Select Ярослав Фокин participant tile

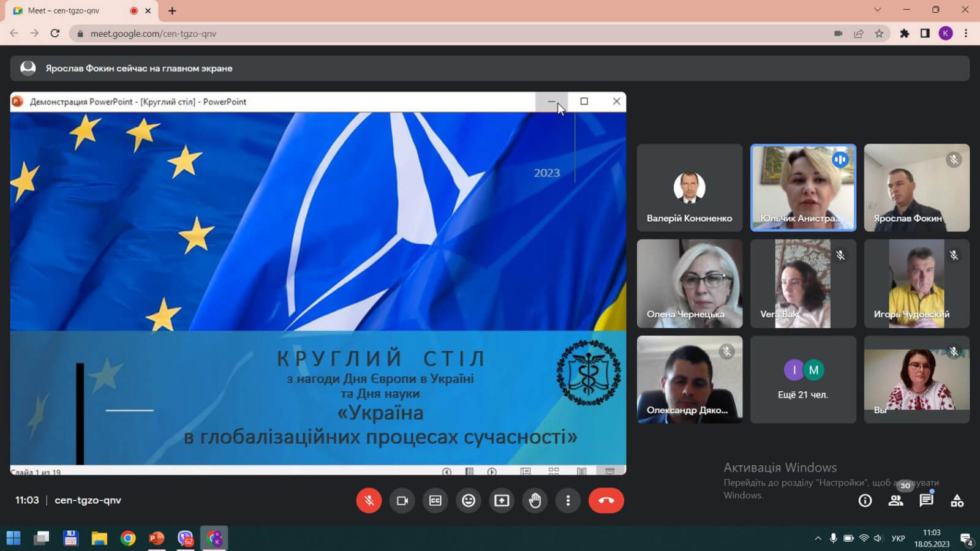click(x=917, y=187)
